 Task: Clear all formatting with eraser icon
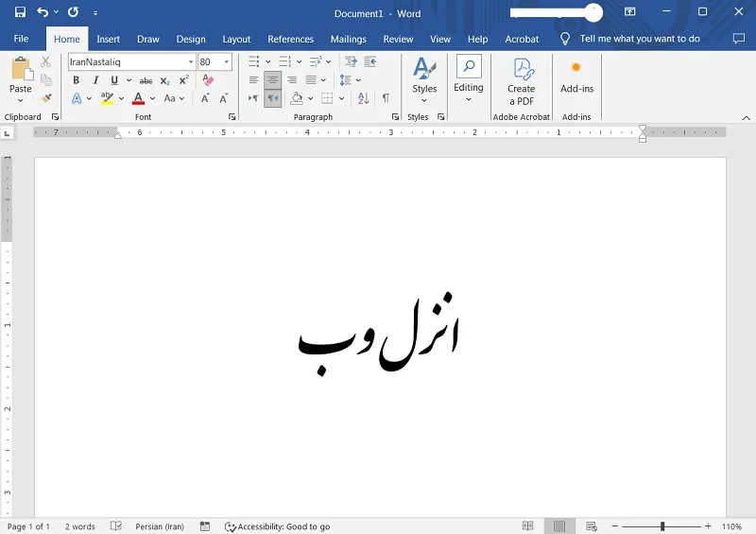208,79
